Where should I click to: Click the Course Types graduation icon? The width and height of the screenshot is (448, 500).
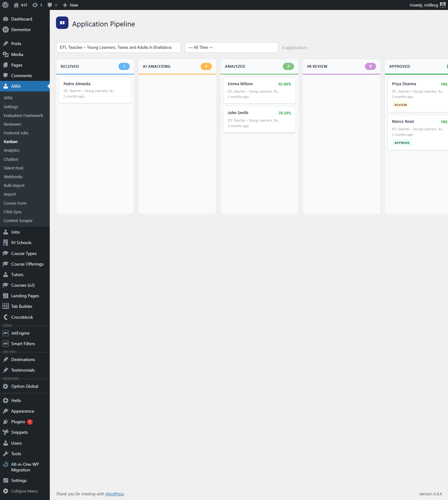[6, 253]
